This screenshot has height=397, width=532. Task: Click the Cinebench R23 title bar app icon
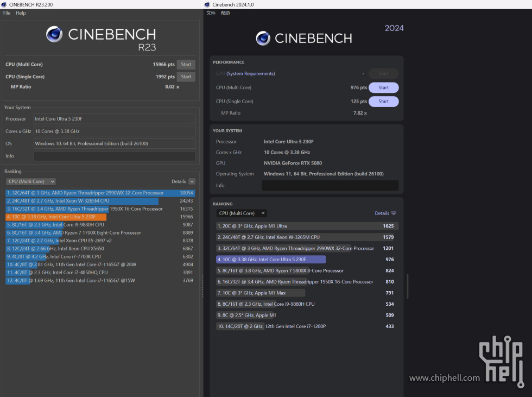(x=4, y=4)
